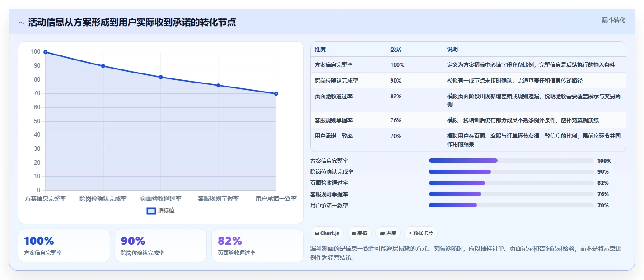This screenshot has width=644, height=280.
Task: Click the description starting 定义为方案初稿中必填字段
Action: (x=531, y=65)
